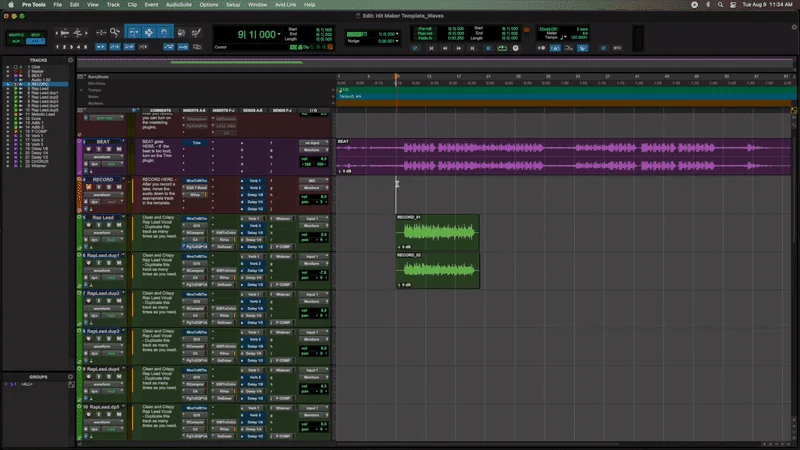
Task: Open the AudioSuite menu
Action: (178, 5)
